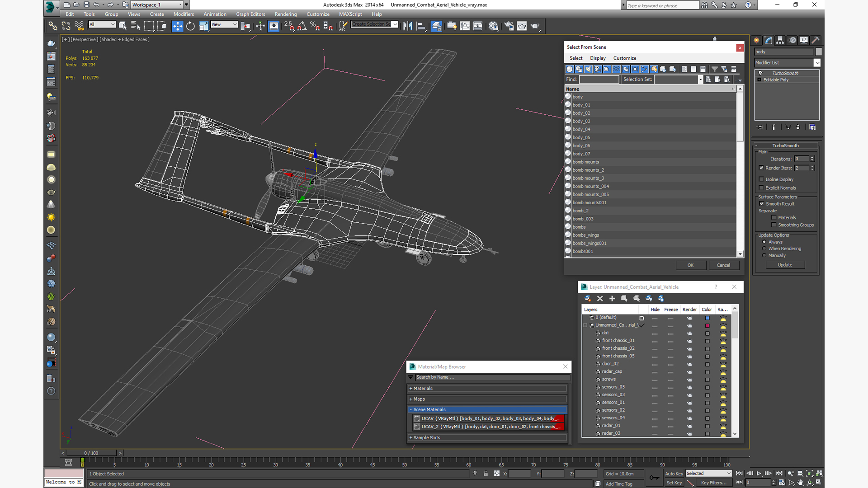Open the Rendering menu
This screenshot has height=488, width=868.
coord(286,14)
